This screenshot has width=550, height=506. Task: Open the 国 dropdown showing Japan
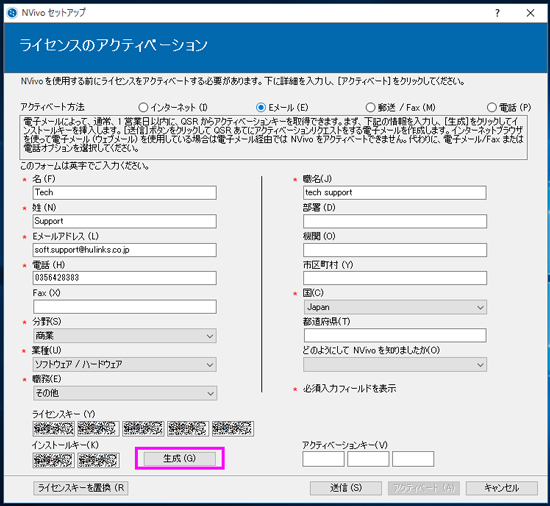[x=395, y=307]
